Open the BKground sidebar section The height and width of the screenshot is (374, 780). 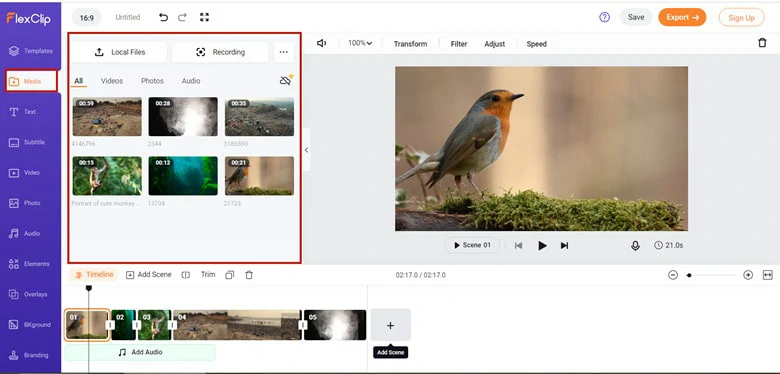[30, 325]
